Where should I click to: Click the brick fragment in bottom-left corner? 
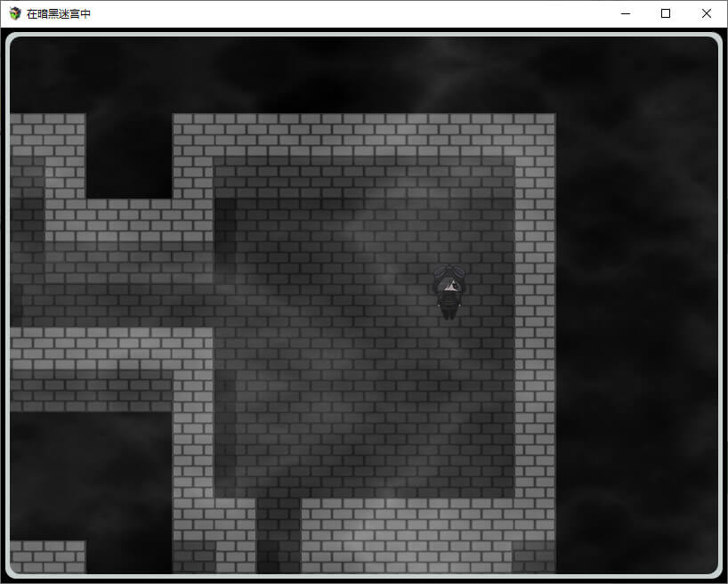click(x=46, y=556)
